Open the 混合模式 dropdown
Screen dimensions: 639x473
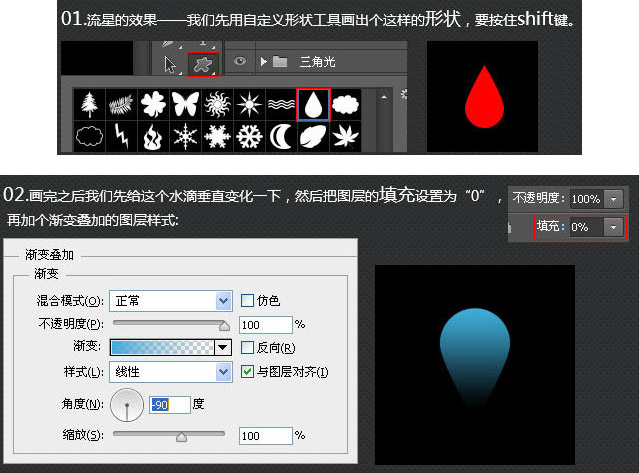[x=223, y=300]
